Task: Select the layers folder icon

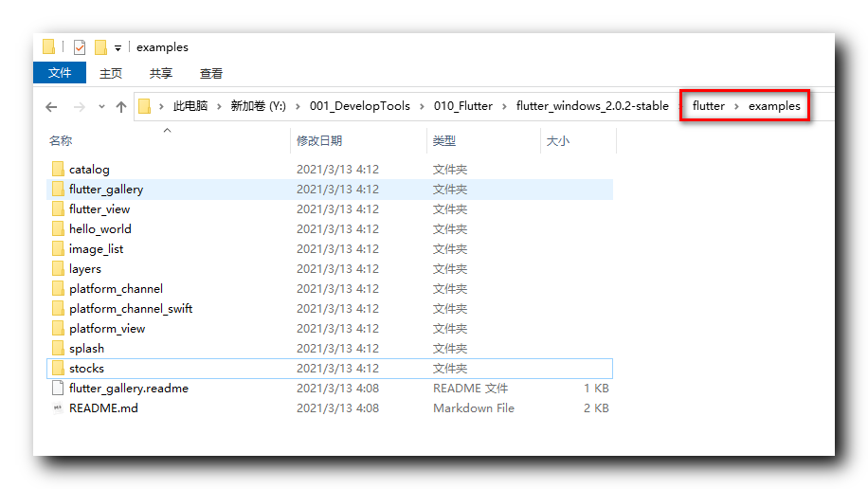Action: [58, 268]
